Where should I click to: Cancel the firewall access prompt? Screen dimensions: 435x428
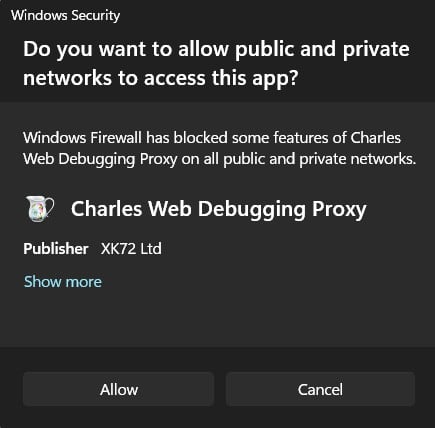tap(320, 389)
